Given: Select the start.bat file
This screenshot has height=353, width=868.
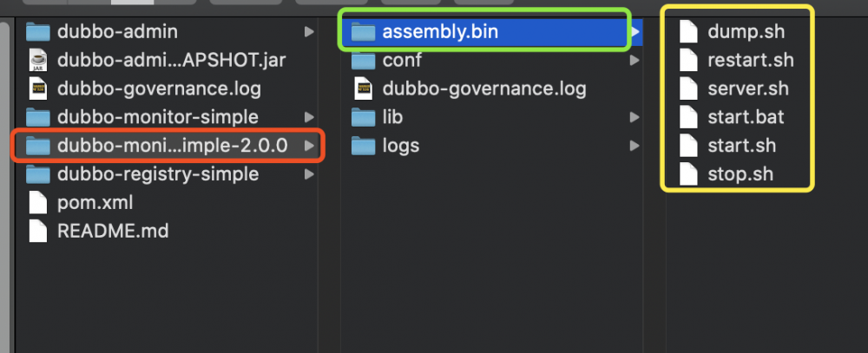Looking at the screenshot, I should pyautogui.click(x=746, y=117).
